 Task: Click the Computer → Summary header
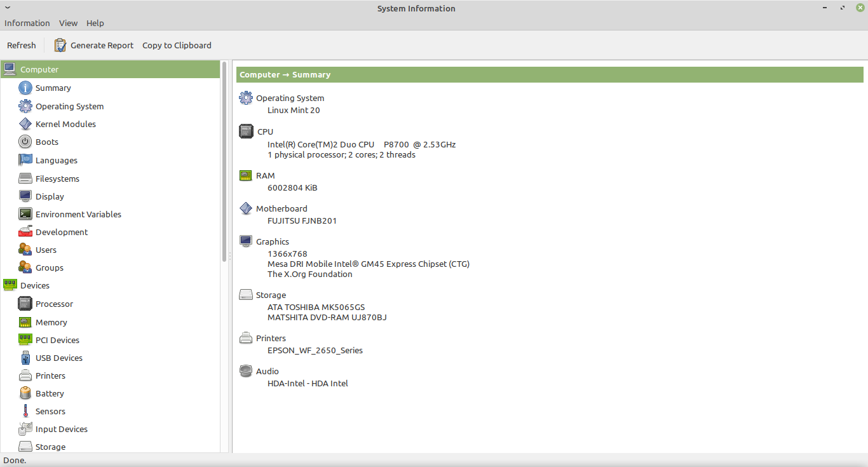click(550, 74)
